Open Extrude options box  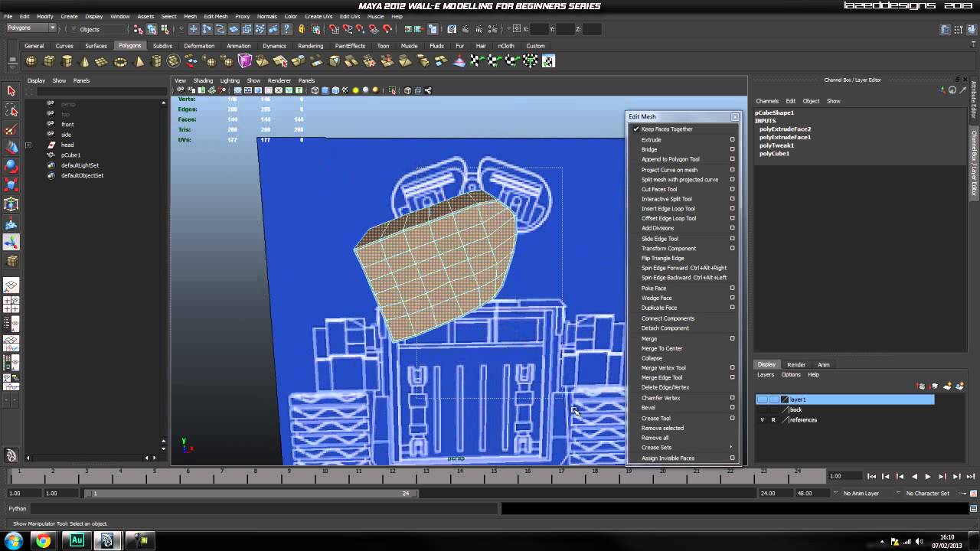(x=733, y=140)
